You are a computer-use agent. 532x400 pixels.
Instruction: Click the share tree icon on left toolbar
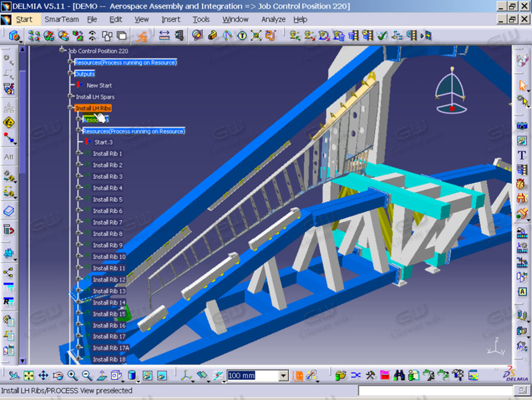point(8,272)
